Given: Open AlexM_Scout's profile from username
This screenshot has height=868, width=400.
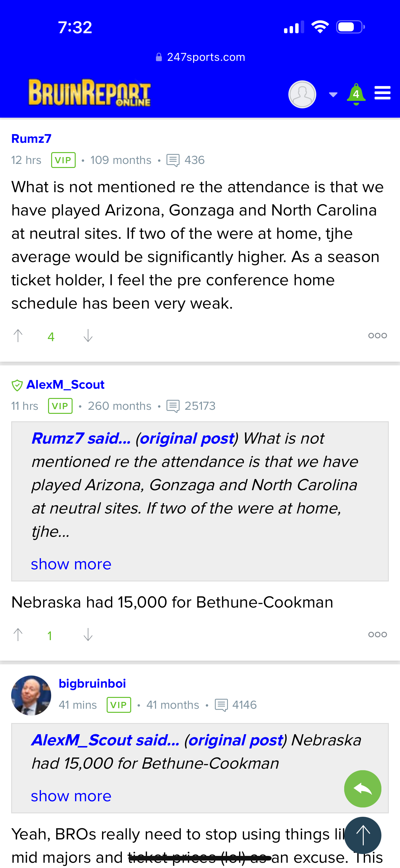Looking at the screenshot, I should 65,384.
